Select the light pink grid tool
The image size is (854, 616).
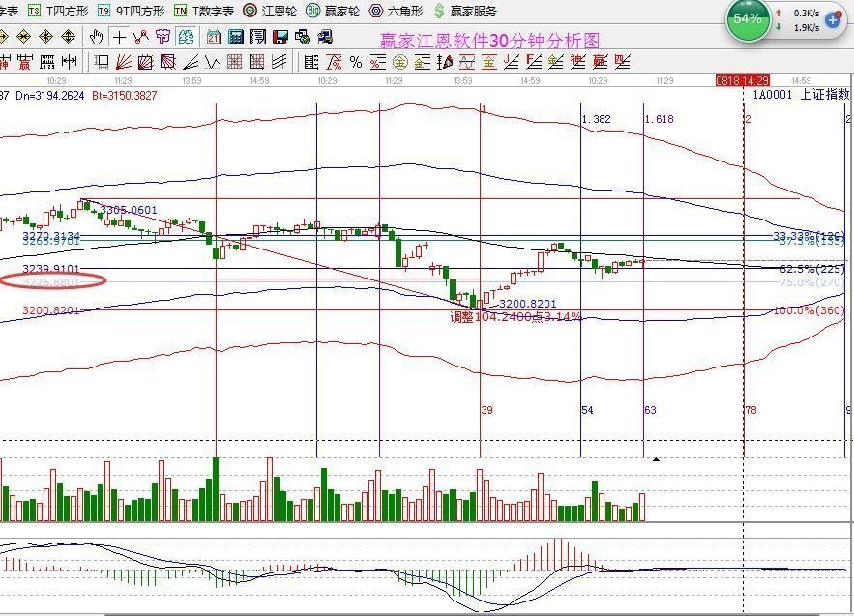234,62
